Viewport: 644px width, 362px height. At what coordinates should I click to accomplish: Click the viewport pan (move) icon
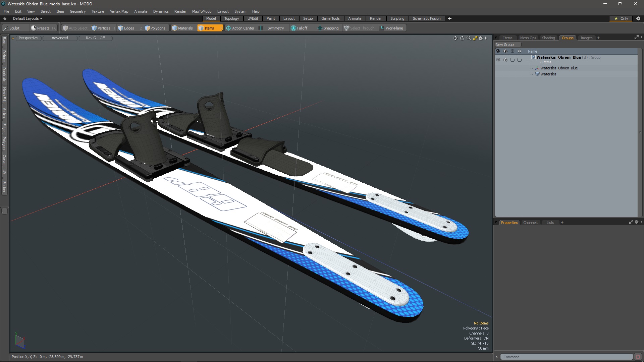[x=455, y=38]
